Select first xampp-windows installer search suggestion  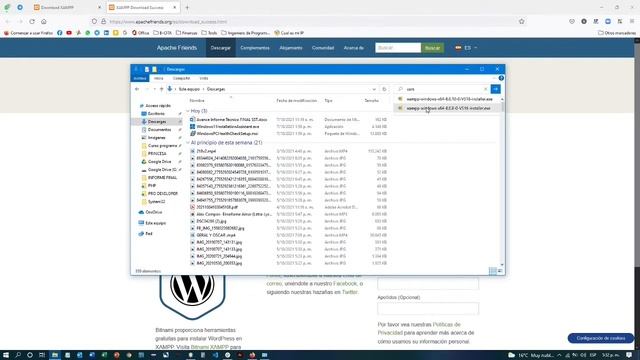(447, 99)
